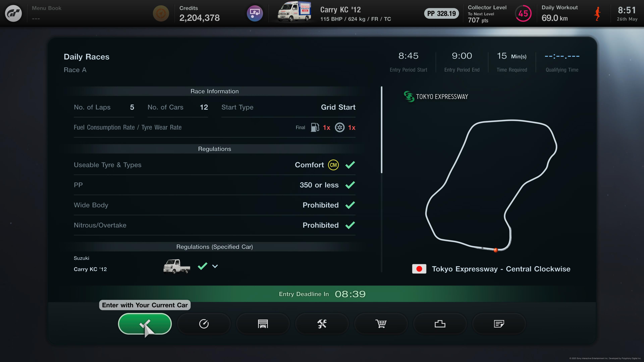Select the Credits display in top bar
The width and height of the screenshot is (644, 362).
coord(199,13)
